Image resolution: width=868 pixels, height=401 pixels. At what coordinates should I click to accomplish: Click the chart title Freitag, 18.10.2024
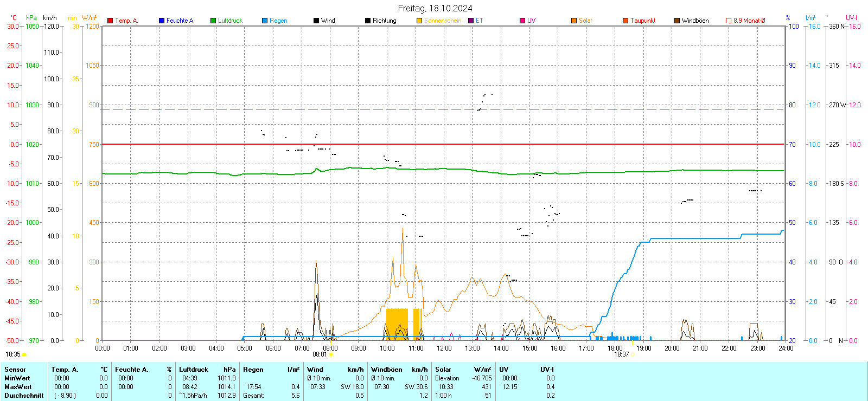click(435, 8)
